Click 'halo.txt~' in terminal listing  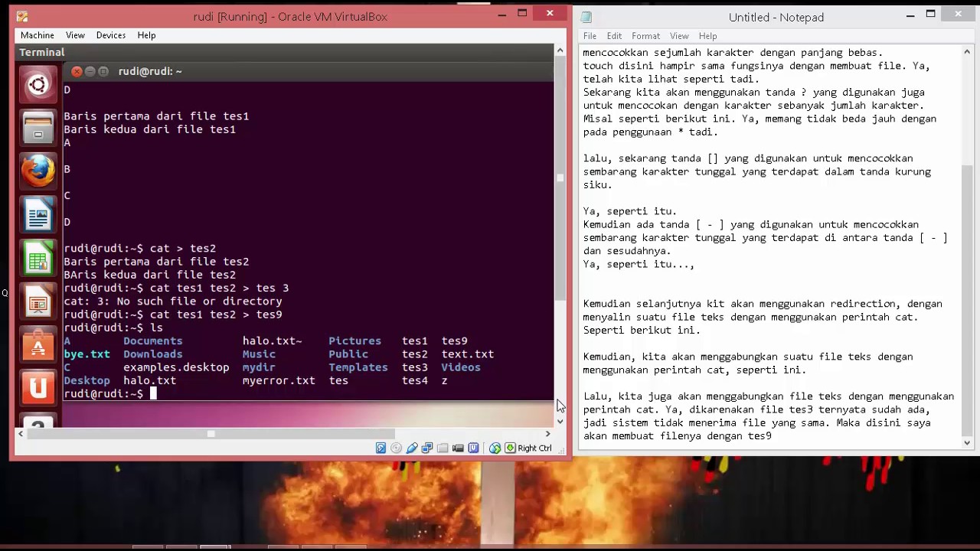click(x=273, y=341)
